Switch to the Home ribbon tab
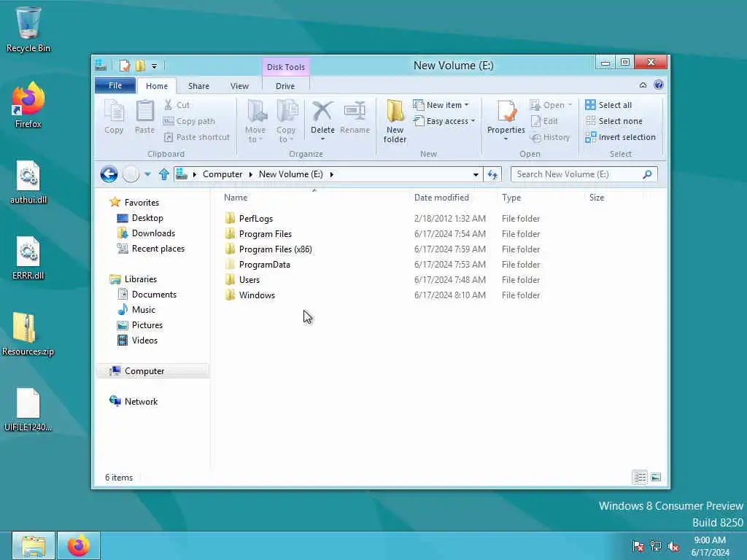 pos(157,86)
